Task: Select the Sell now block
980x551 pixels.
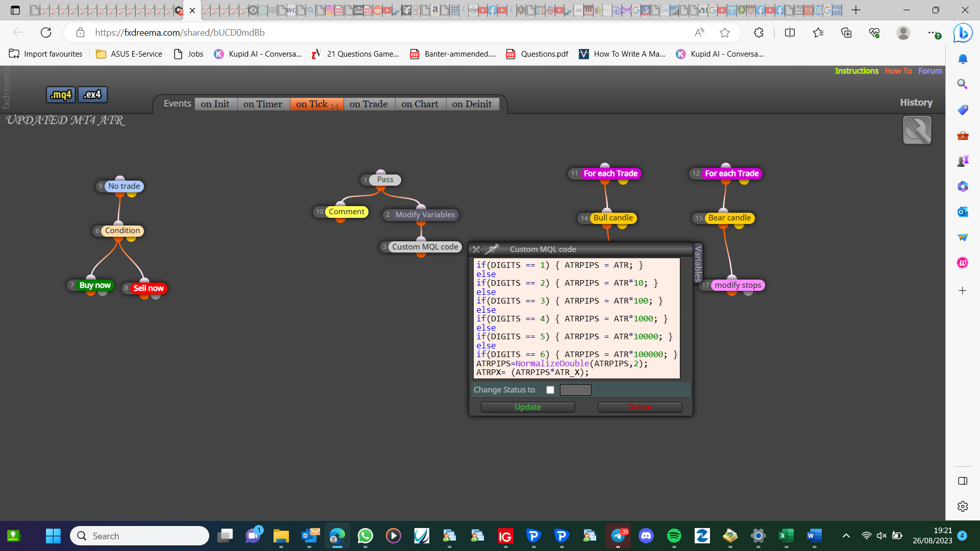Action: point(148,288)
